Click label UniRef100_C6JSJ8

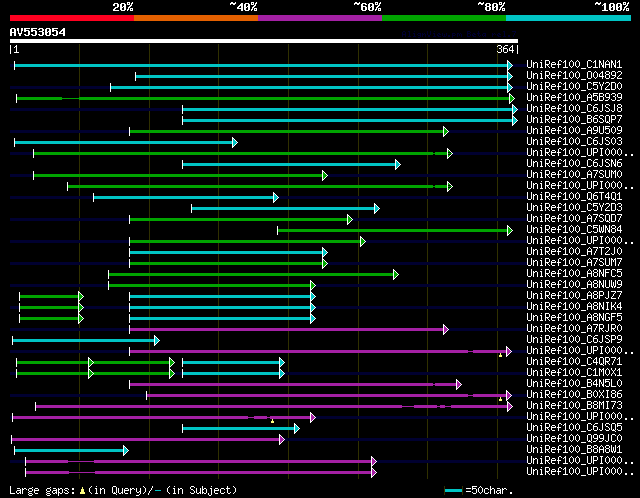pyautogui.click(x=574, y=109)
